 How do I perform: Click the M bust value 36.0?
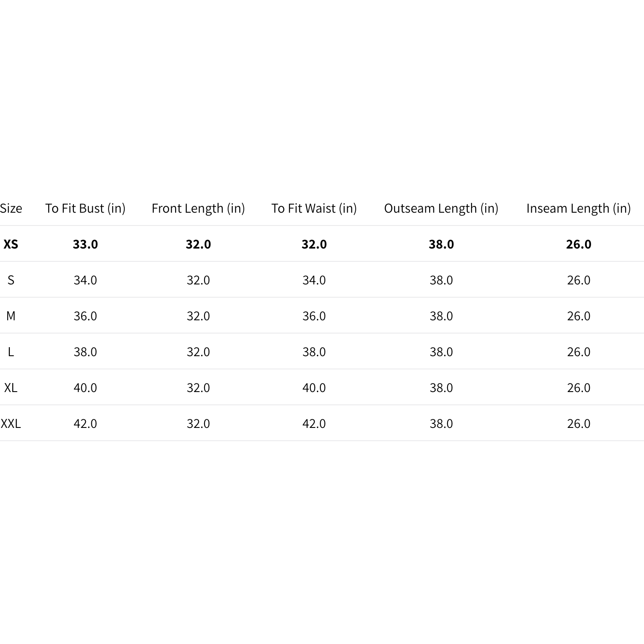click(85, 316)
